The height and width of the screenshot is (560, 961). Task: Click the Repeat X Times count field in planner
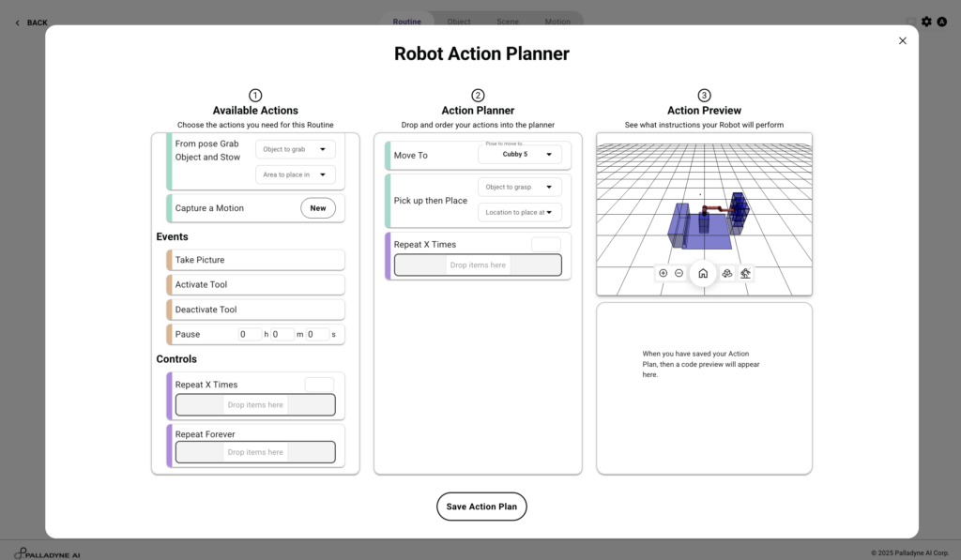click(545, 245)
